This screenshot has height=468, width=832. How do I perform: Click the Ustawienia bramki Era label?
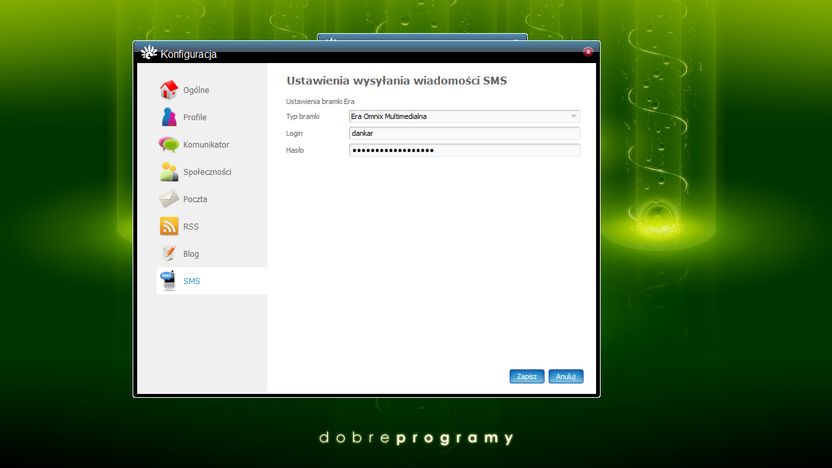(320, 101)
